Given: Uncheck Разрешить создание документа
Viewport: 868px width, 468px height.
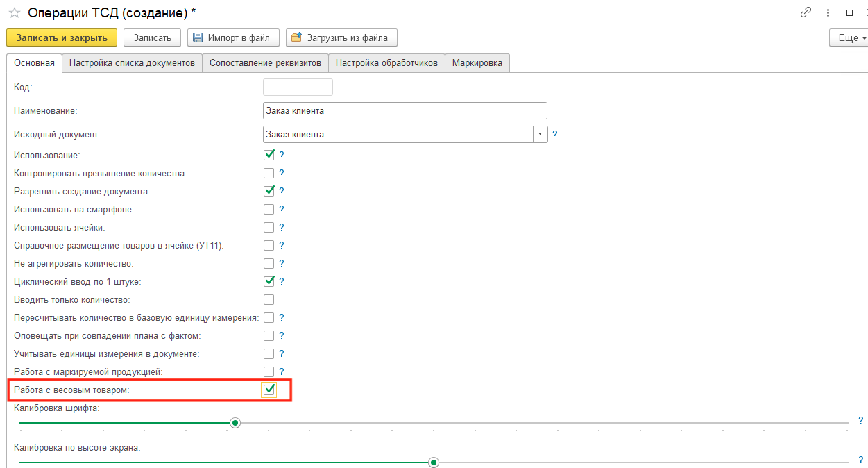Looking at the screenshot, I should (x=269, y=191).
